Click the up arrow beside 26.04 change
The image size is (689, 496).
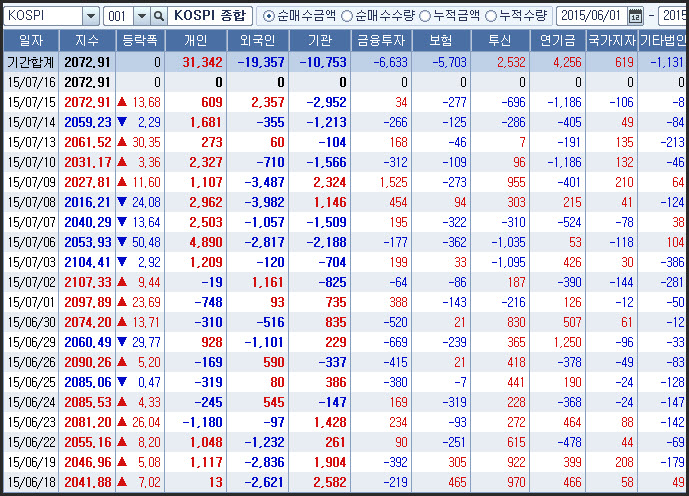(x=122, y=422)
